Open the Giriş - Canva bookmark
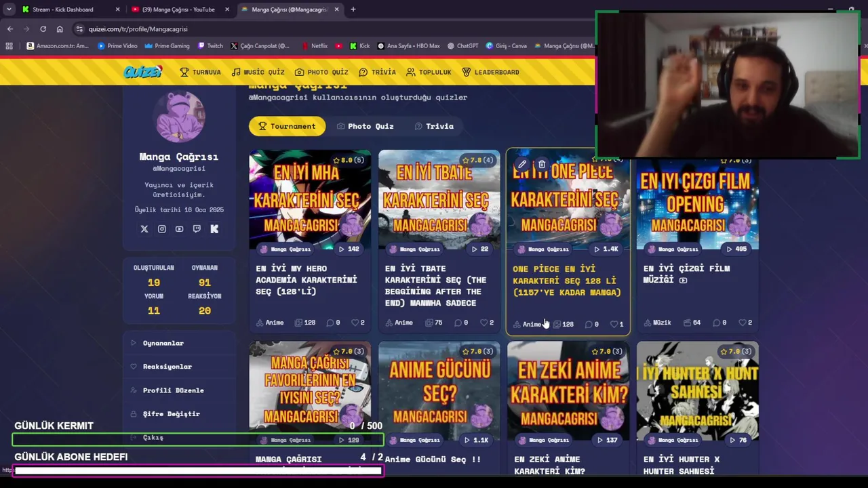 point(506,46)
